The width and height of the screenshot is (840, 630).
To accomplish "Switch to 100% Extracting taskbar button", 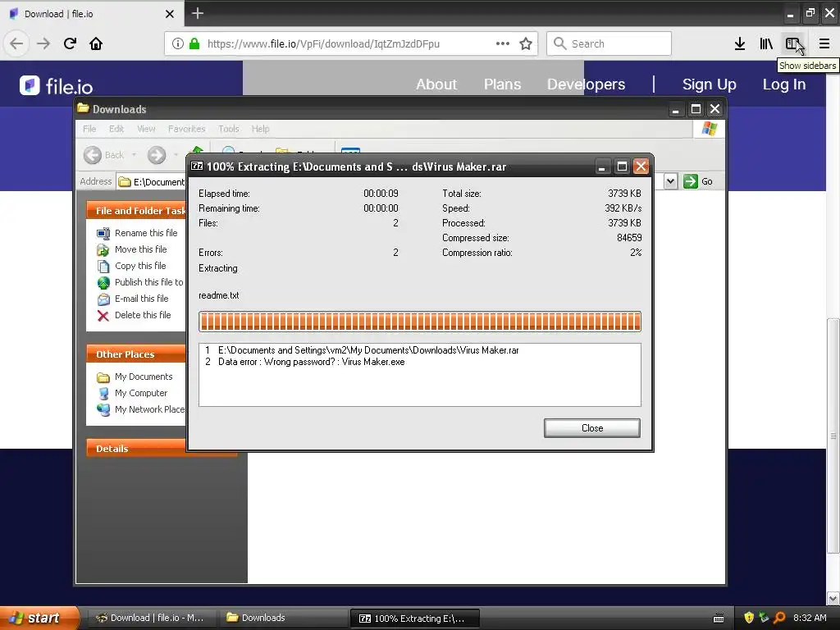I will point(414,619).
